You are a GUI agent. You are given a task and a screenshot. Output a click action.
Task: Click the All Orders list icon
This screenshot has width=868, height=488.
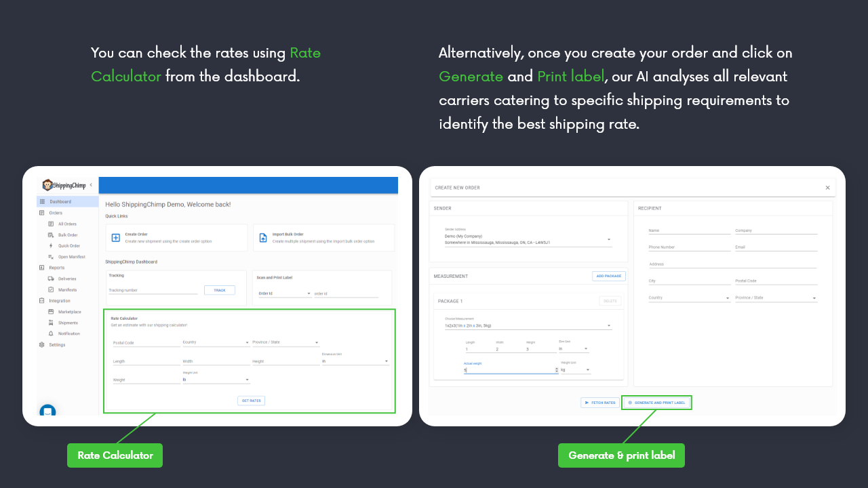(x=51, y=224)
